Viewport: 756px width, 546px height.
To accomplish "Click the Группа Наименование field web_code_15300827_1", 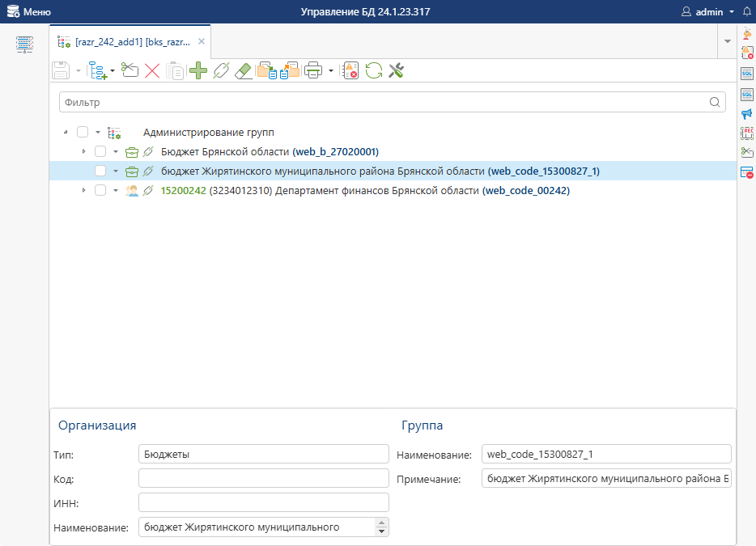I will [x=606, y=454].
